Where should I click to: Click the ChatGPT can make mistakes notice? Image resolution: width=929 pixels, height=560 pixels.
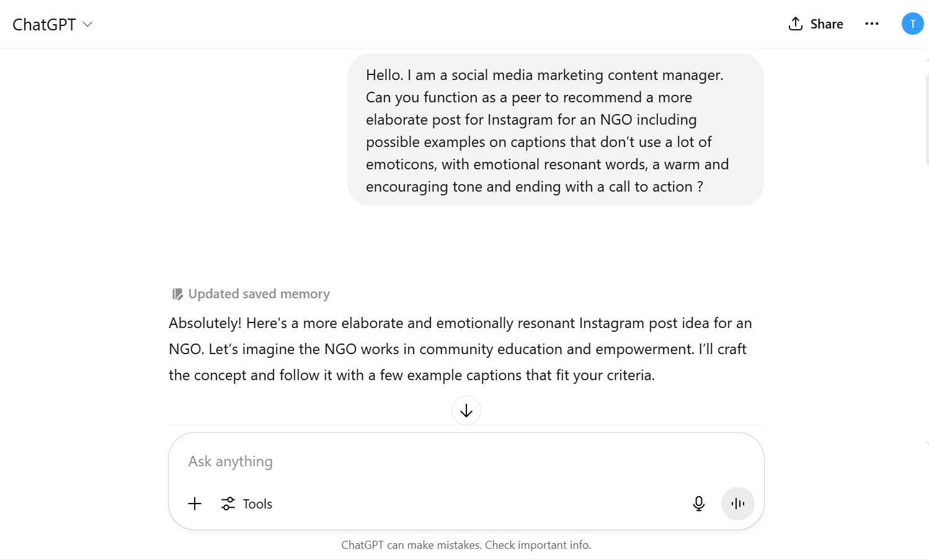(x=466, y=545)
